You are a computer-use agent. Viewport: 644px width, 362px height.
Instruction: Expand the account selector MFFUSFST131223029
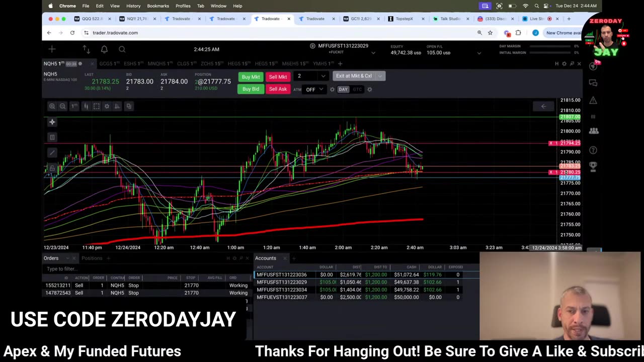click(373, 52)
